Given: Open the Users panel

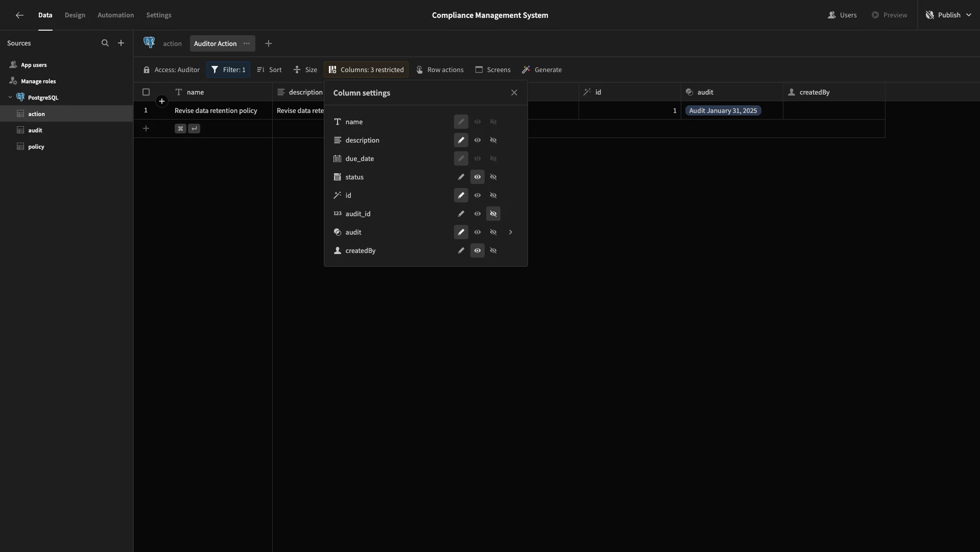Looking at the screenshot, I should click(842, 15).
